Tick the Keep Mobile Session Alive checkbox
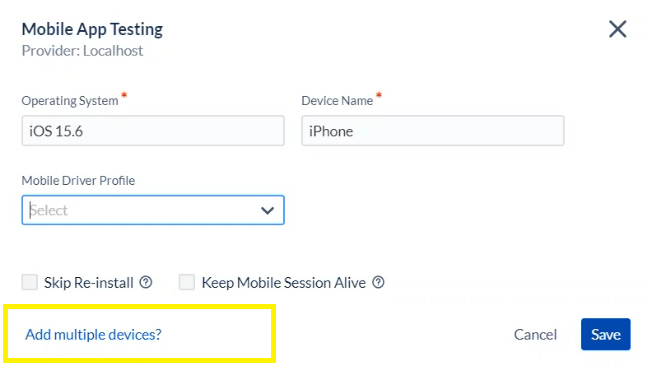Image resolution: width=648 pixels, height=371 pixels. 187,283
